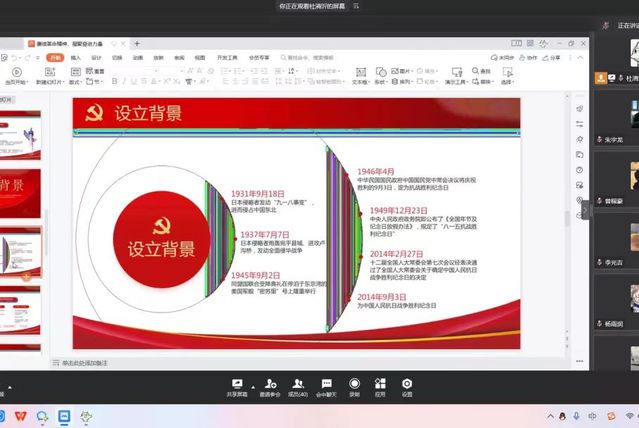
Task: Switch to the 插入 ribbon tab
Action: (x=75, y=58)
